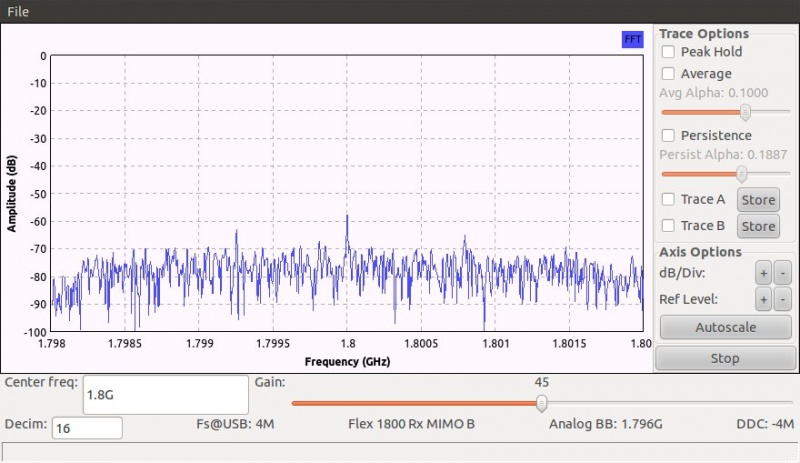The width and height of the screenshot is (800, 463).
Task: Increase Ref Level with plus button
Action: pos(762,299)
